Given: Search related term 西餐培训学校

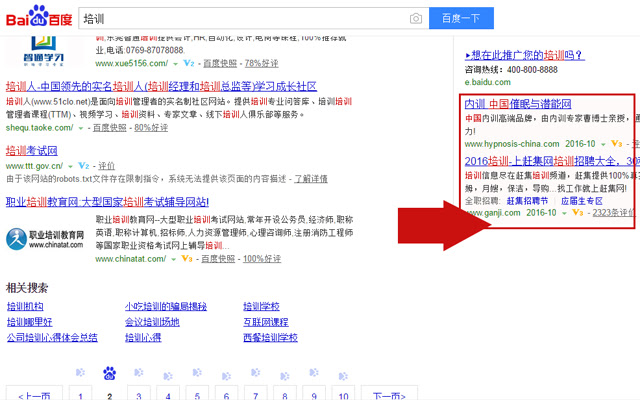Looking at the screenshot, I should 271,338.
